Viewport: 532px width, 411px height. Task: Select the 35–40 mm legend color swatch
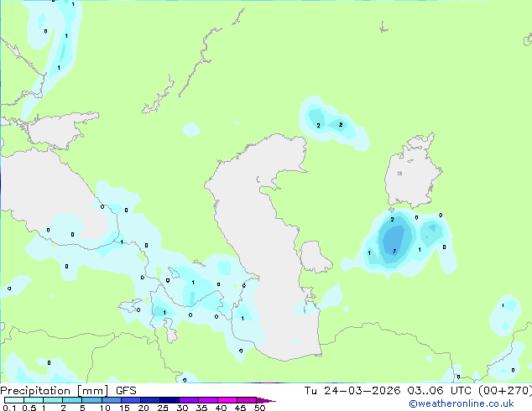[207, 400]
